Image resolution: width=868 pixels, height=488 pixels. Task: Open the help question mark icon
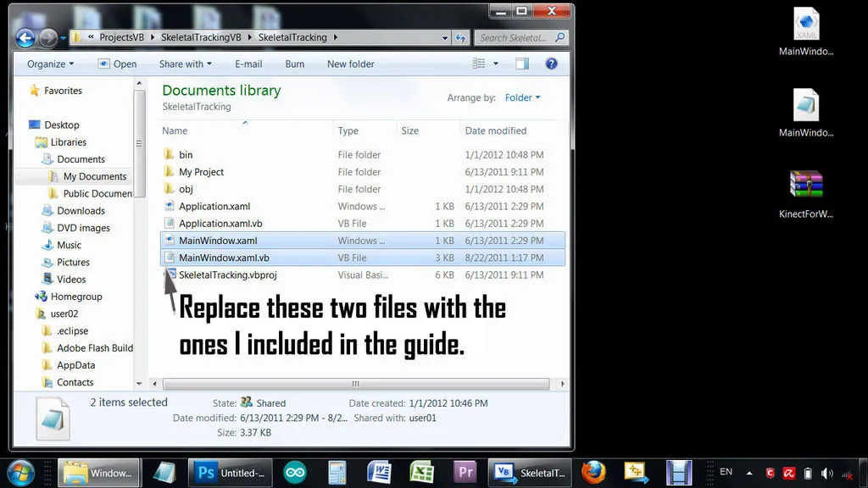pos(551,64)
